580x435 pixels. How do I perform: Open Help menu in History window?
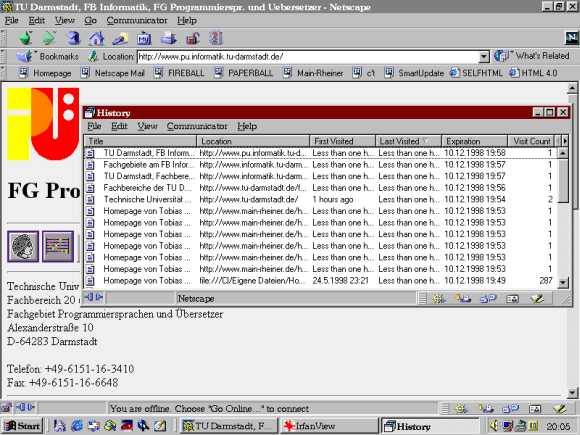point(247,126)
